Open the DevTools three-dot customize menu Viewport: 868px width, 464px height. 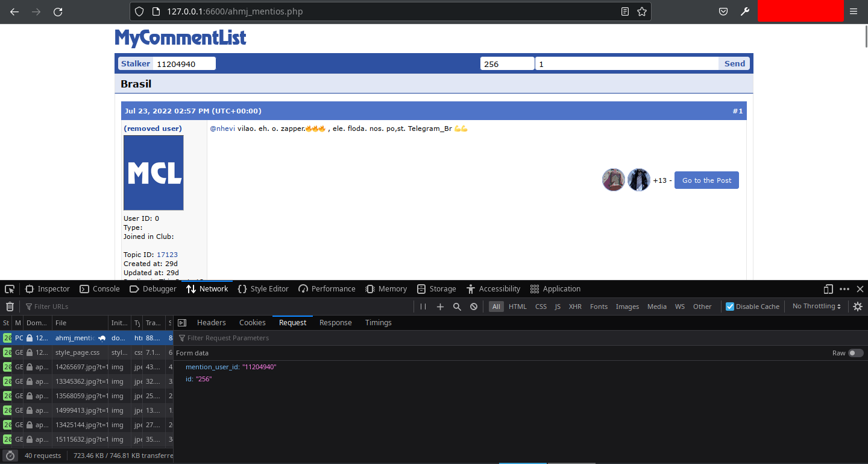click(844, 289)
